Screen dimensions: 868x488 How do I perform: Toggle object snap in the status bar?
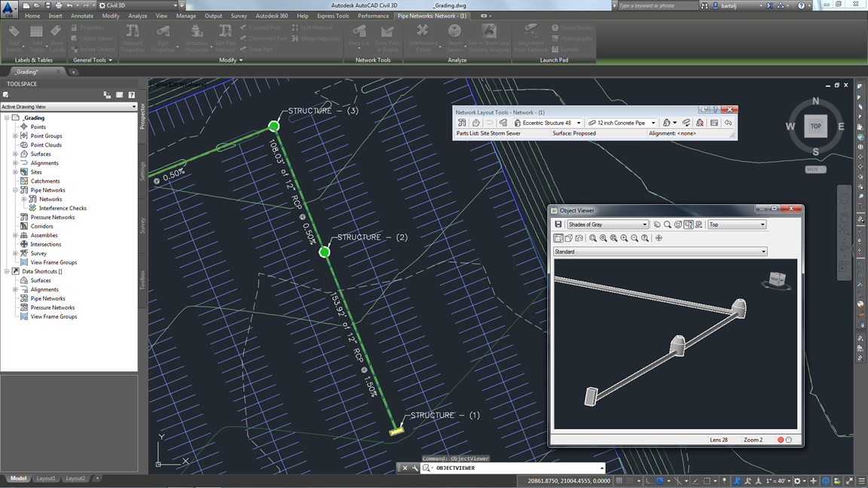click(708, 480)
